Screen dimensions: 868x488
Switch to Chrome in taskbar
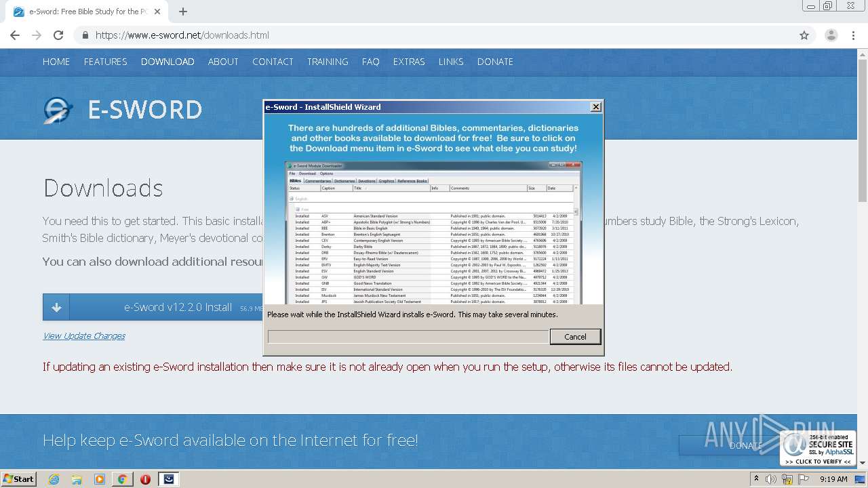[x=122, y=479]
